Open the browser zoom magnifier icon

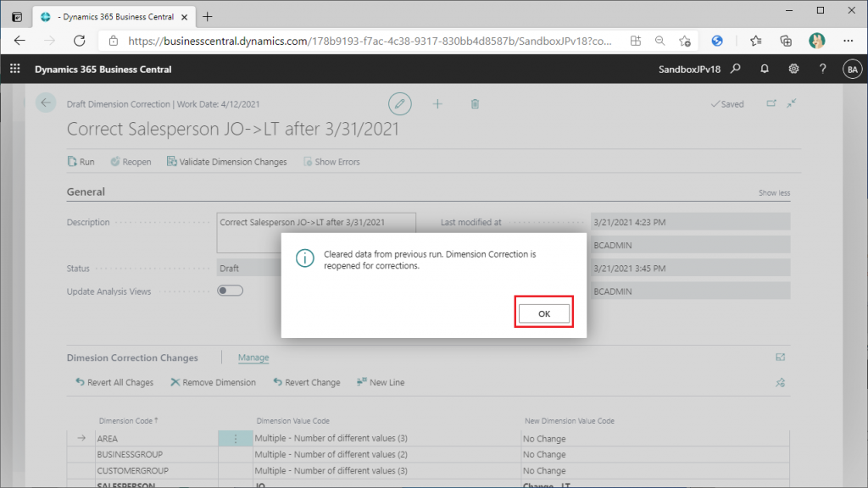click(659, 41)
